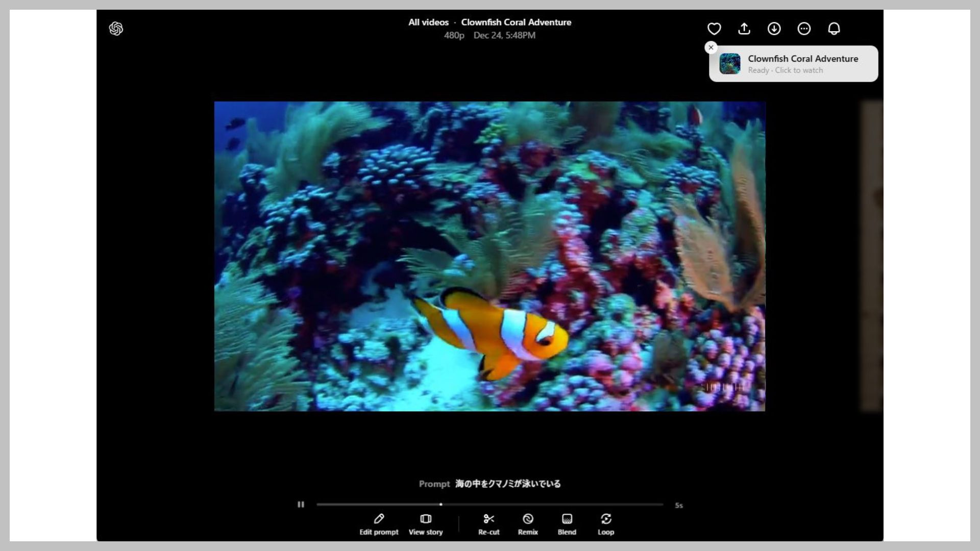Viewport: 980px width, 551px height.
Task: Drag the video progress slider
Action: pos(440,504)
